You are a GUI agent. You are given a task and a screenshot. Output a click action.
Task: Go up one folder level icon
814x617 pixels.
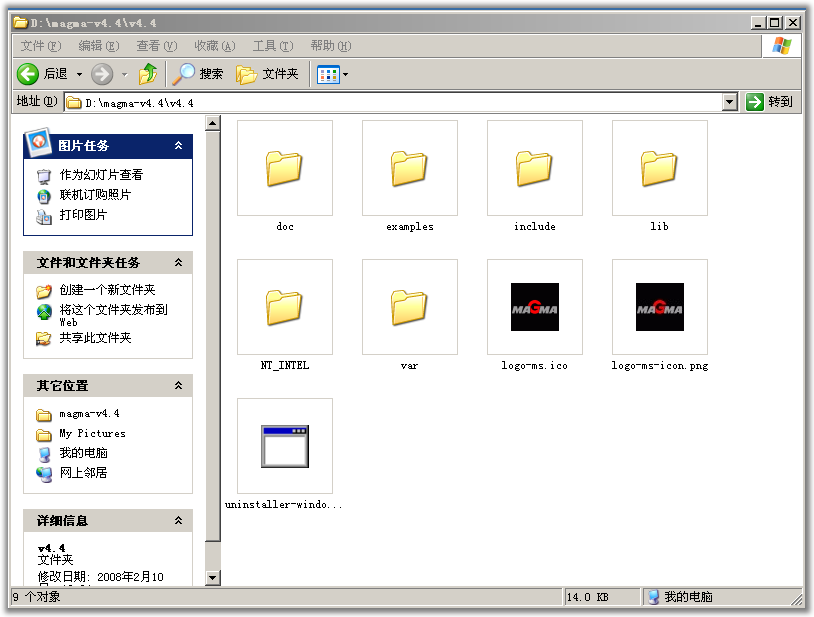coord(148,74)
